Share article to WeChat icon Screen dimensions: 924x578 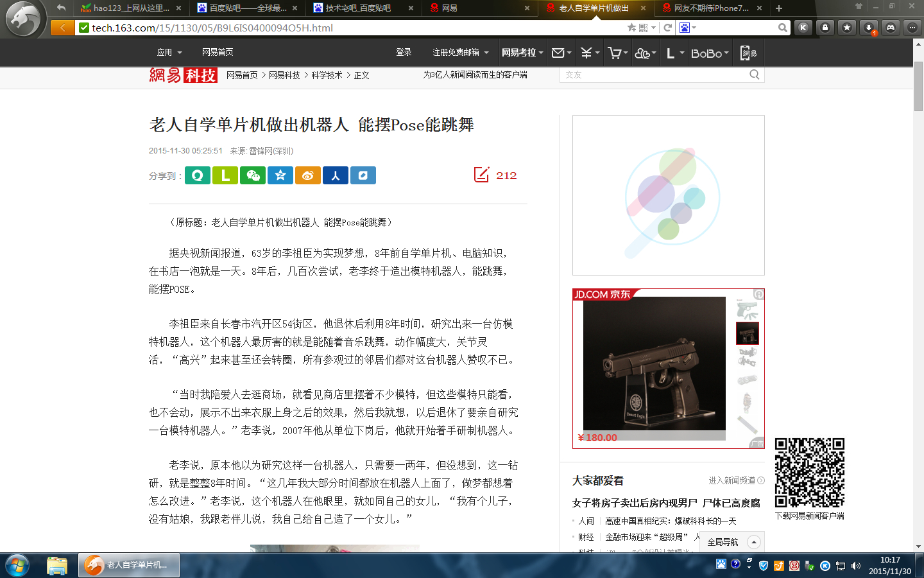tap(253, 175)
